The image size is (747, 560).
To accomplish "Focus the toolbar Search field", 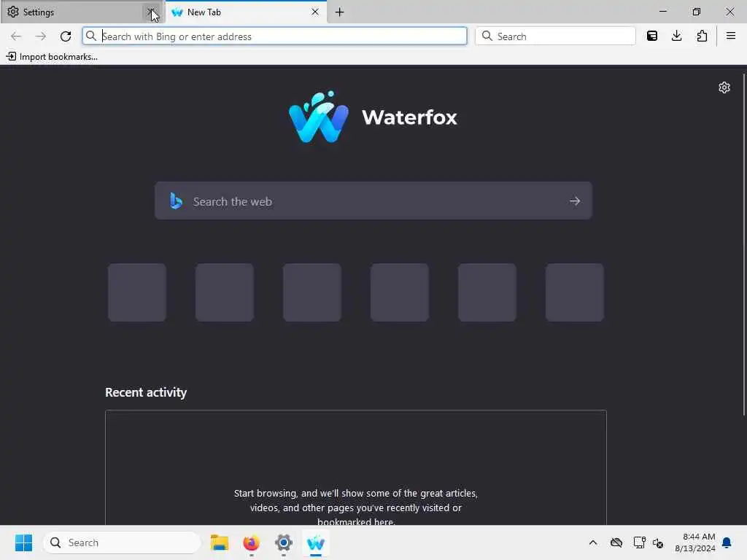I will pyautogui.click(x=555, y=36).
